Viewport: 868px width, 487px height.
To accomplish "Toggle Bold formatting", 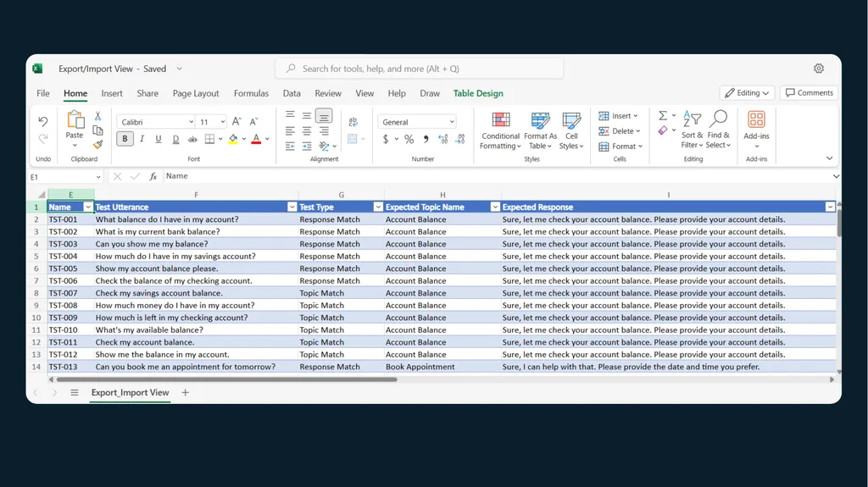I will [125, 139].
